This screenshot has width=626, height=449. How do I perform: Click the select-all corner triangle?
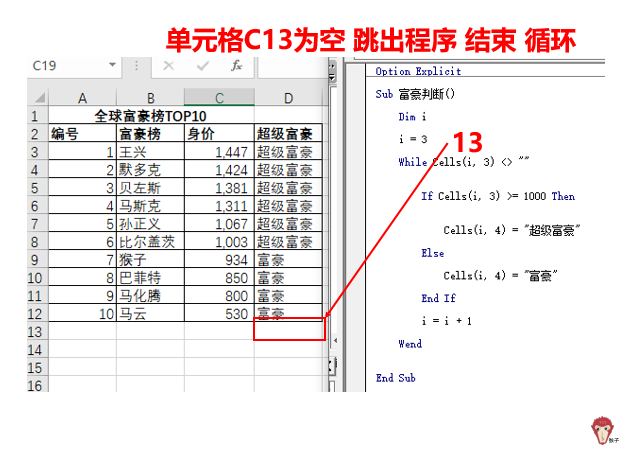(x=39, y=97)
